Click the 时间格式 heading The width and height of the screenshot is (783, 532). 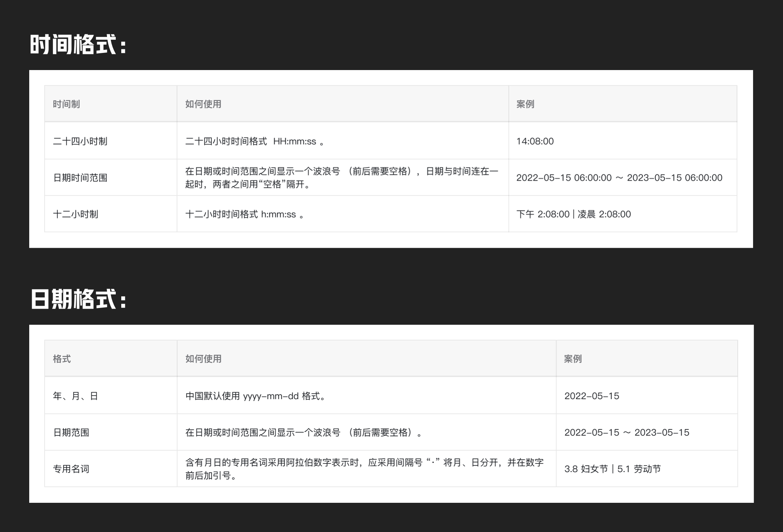click(78, 45)
